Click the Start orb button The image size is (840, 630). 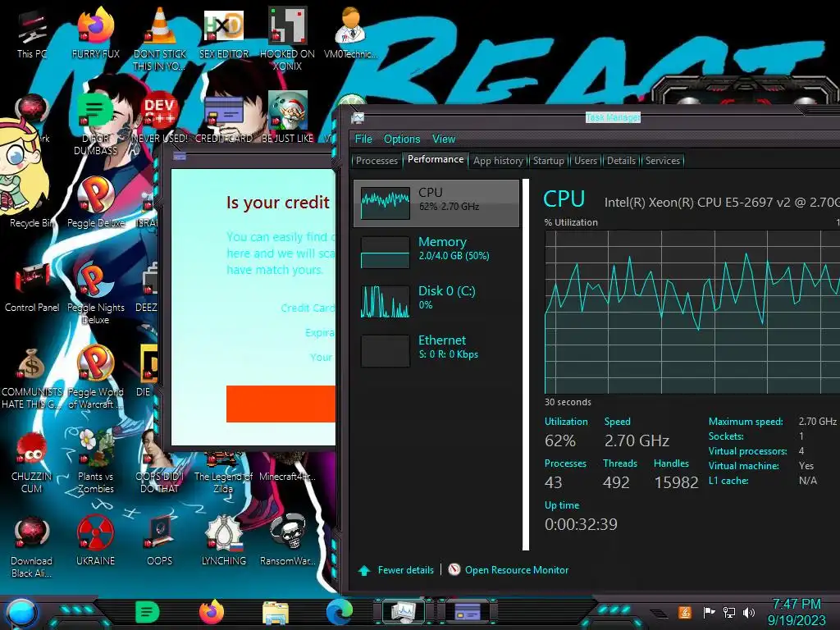tap(21, 614)
